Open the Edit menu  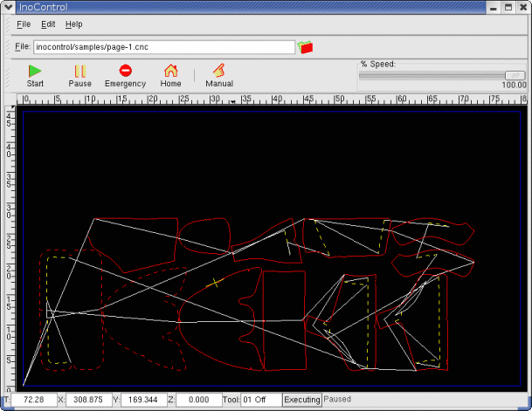pos(48,24)
